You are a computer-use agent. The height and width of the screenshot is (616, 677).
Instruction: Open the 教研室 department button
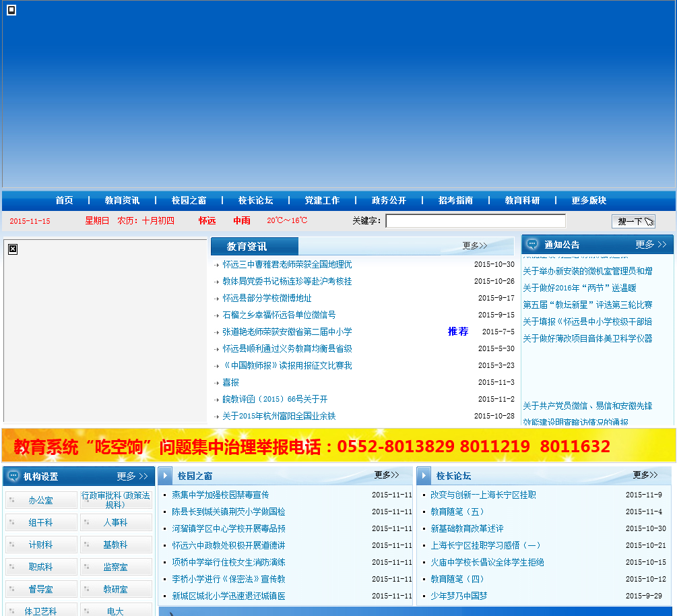[x=116, y=589]
